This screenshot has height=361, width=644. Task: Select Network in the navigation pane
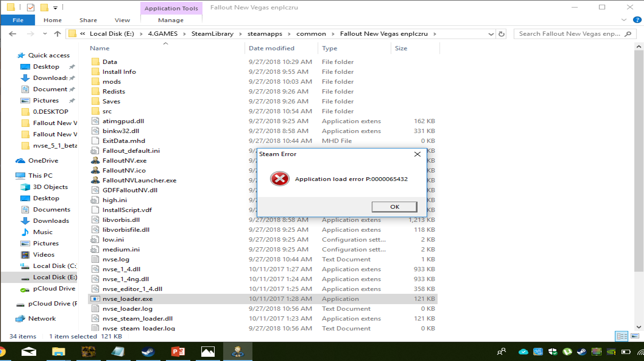[x=36, y=319]
